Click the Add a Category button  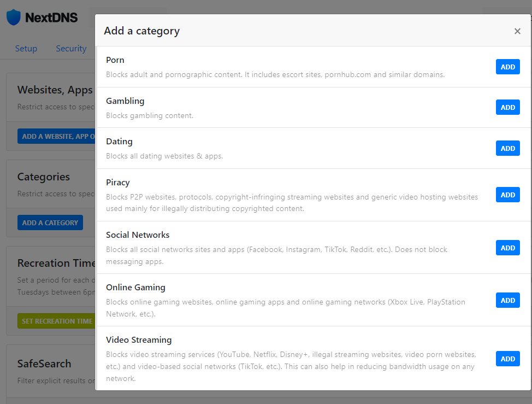coord(50,223)
